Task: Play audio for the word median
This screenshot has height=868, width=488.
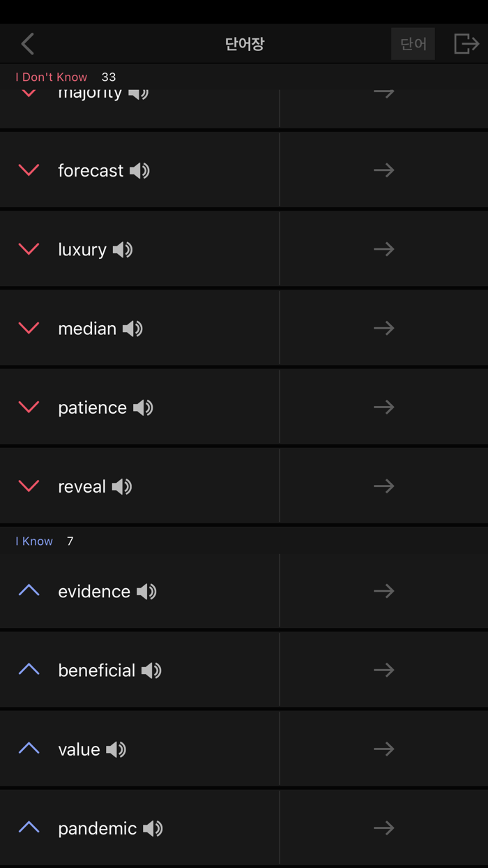Action: (x=132, y=329)
